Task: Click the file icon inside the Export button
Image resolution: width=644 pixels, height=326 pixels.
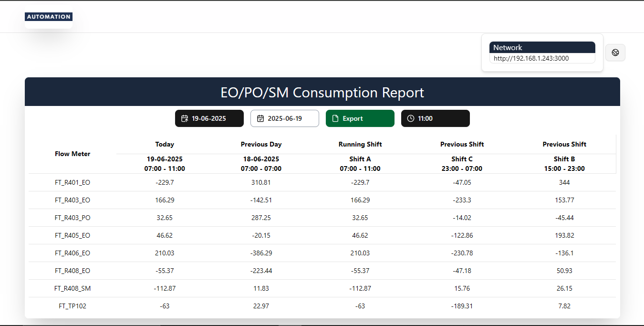Action: [x=334, y=118]
